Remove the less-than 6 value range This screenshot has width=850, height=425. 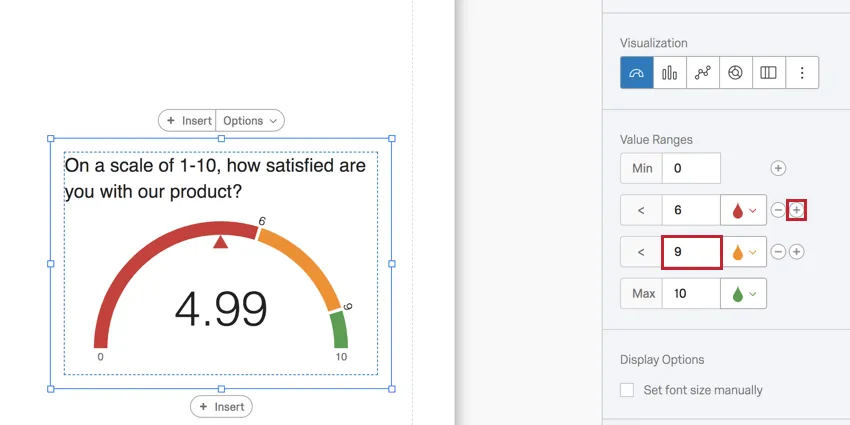pos(778,210)
